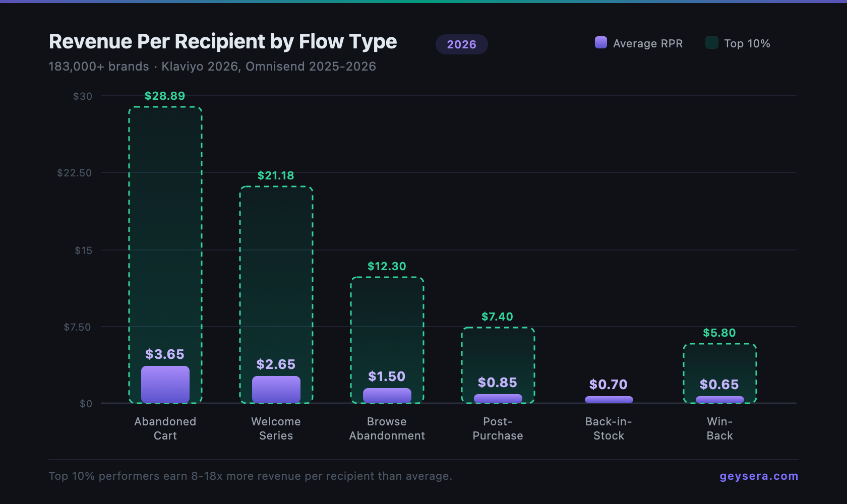This screenshot has height=504, width=847.
Task: Select the 2026 year badge
Action: tap(461, 44)
